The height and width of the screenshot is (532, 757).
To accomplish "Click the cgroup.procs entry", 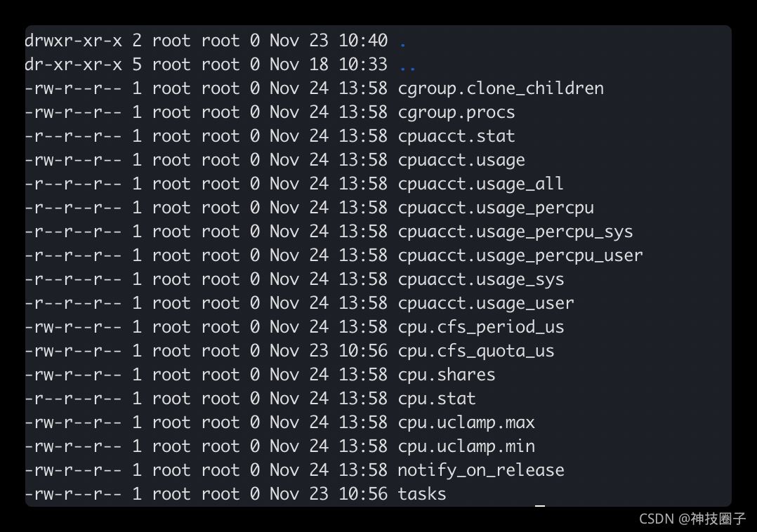I will point(456,112).
